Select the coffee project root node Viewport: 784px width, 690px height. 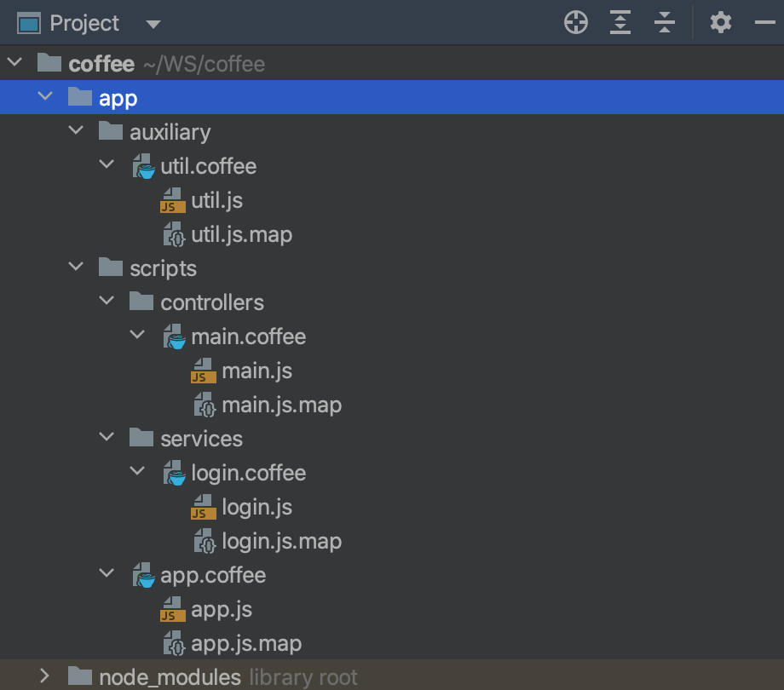click(x=100, y=63)
